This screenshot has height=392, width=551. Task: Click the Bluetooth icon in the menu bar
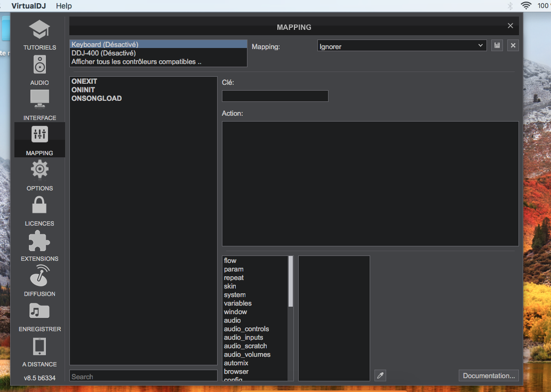pyautogui.click(x=510, y=6)
